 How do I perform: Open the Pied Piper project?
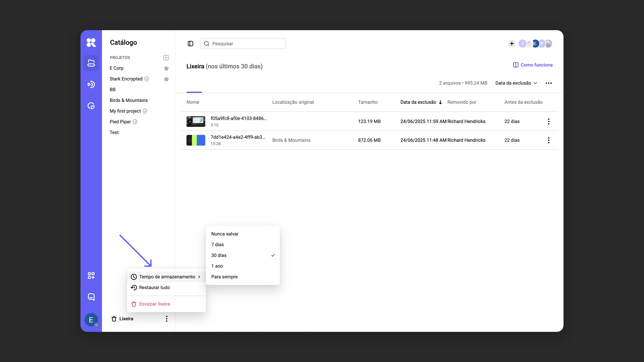[120, 122]
